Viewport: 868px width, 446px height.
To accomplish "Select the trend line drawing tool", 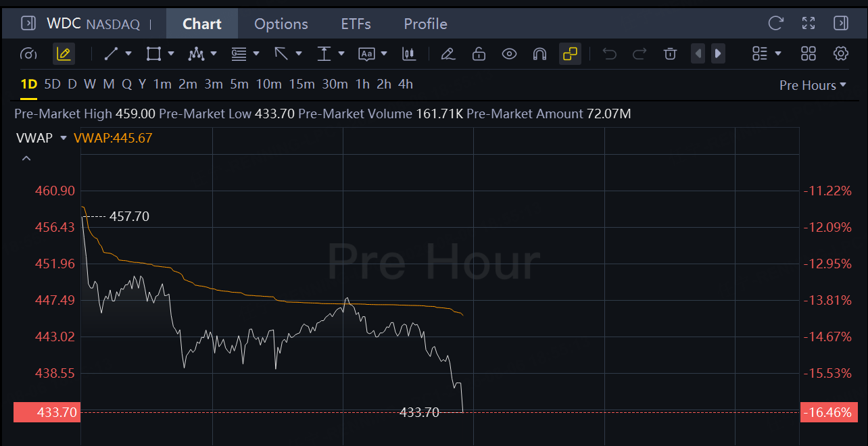I will point(112,53).
